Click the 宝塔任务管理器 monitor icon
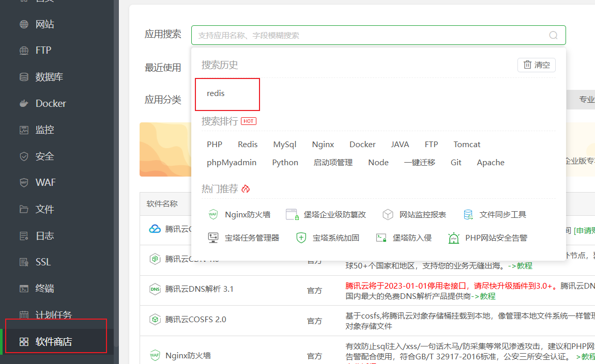 pyautogui.click(x=213, y=238)
